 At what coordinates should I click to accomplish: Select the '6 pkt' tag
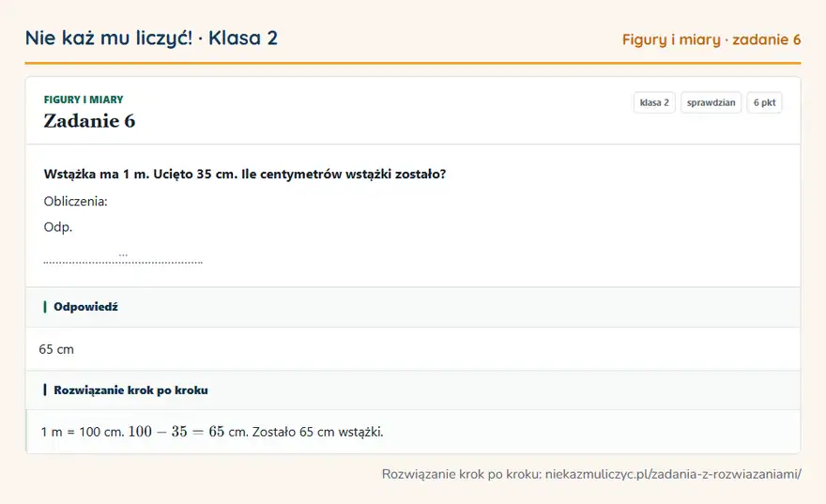(764, 102)
